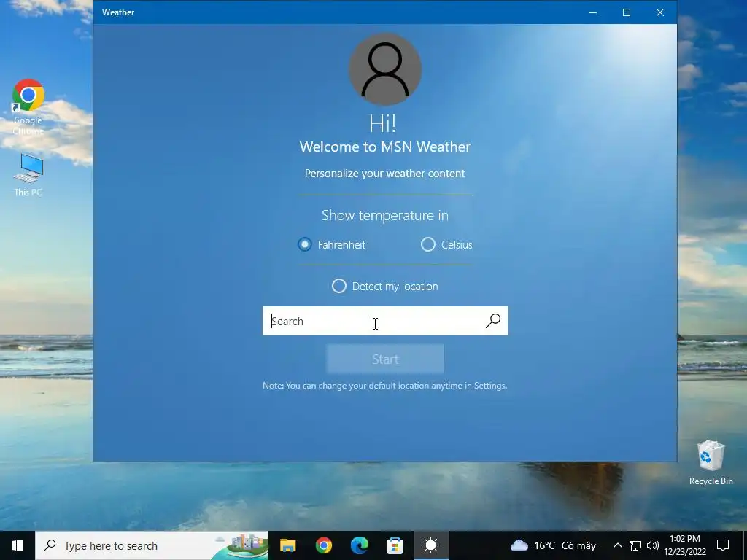Click the magnifier icon in the location search box
747x560 pixels.
[x=493, y=321]
